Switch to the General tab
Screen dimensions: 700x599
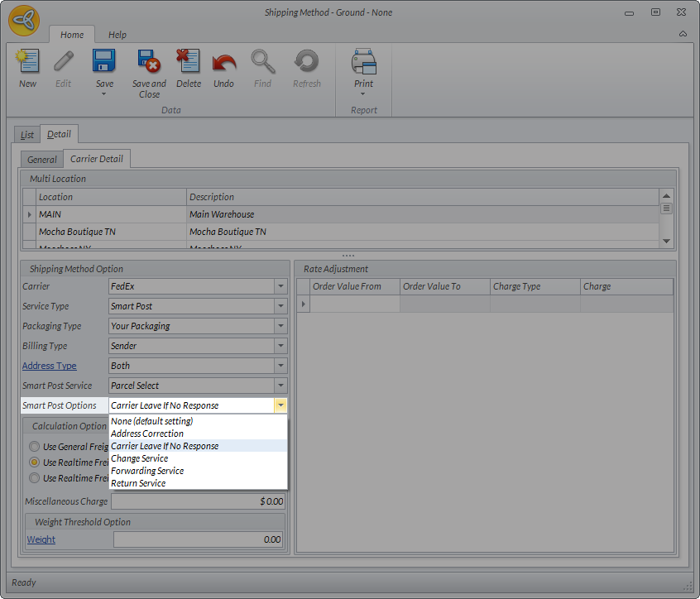tap(42, 159)
